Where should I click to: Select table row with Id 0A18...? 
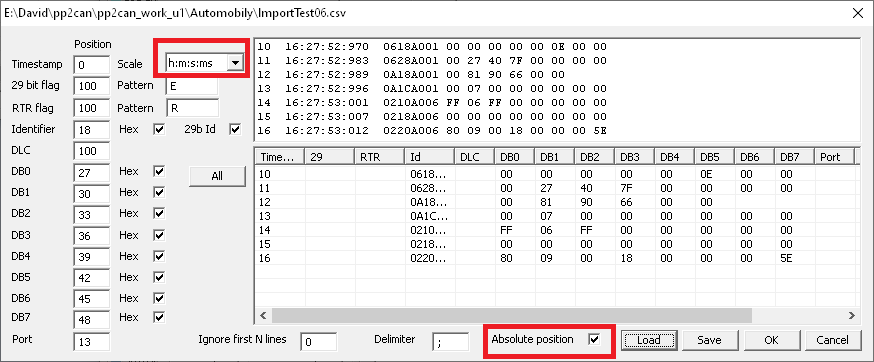556,202
